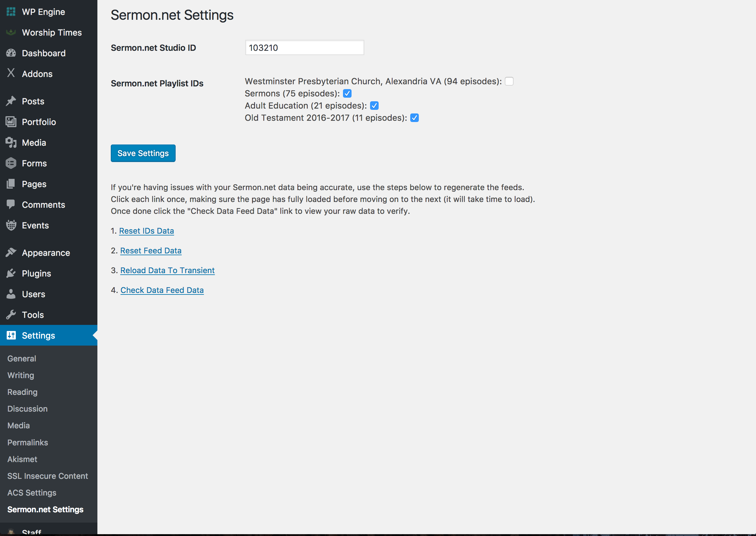Open the Worship Times menu
This screenshot has height=536, width=756.
(52, 32)
